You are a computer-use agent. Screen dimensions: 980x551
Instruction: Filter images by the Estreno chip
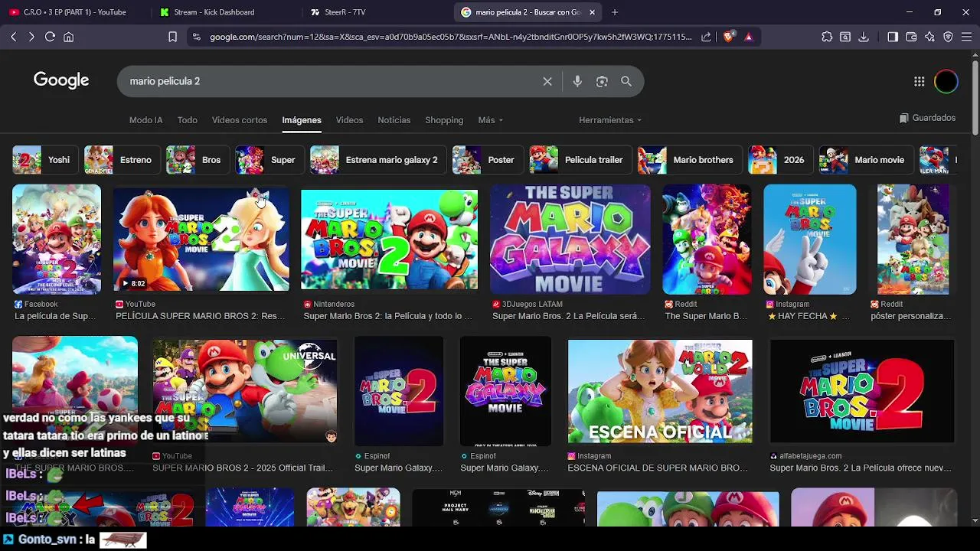(x=122, y=160)
